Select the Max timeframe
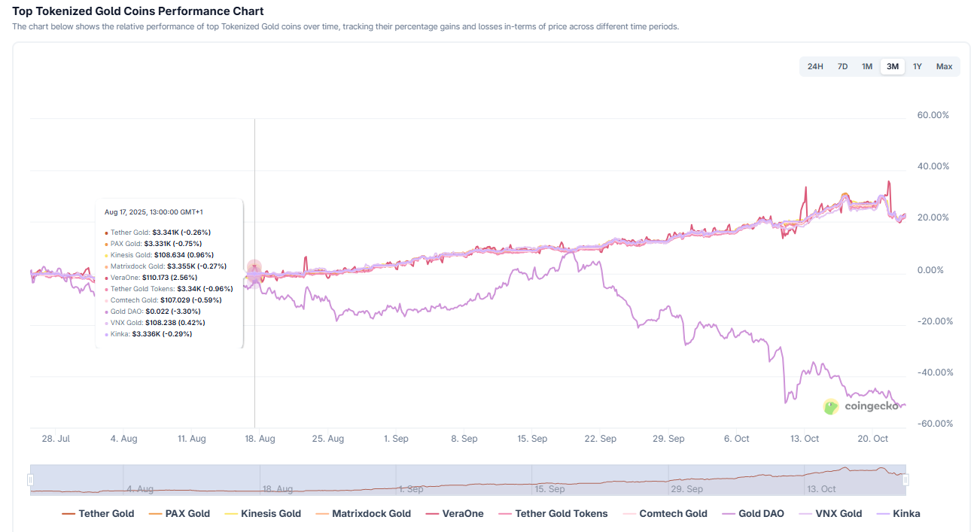The height and width of the screenshot is (532, 980). tap(944, 66)
